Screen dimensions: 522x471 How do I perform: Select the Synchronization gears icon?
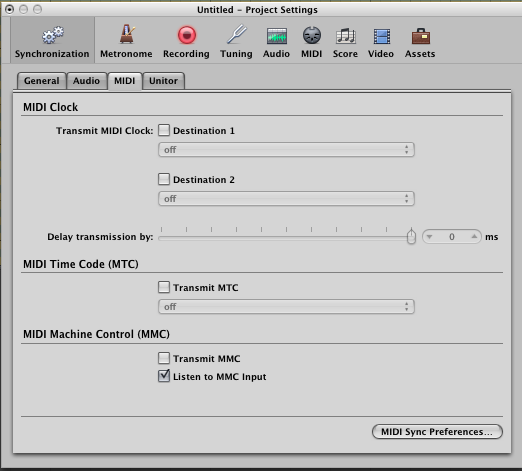coord(53,35)
